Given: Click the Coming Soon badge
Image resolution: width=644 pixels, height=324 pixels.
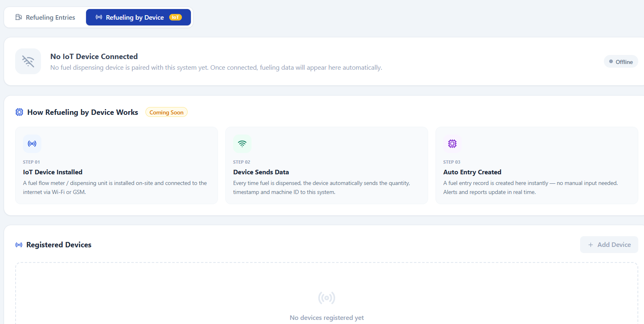Looking at the screenshot, I should coord(166,112).
